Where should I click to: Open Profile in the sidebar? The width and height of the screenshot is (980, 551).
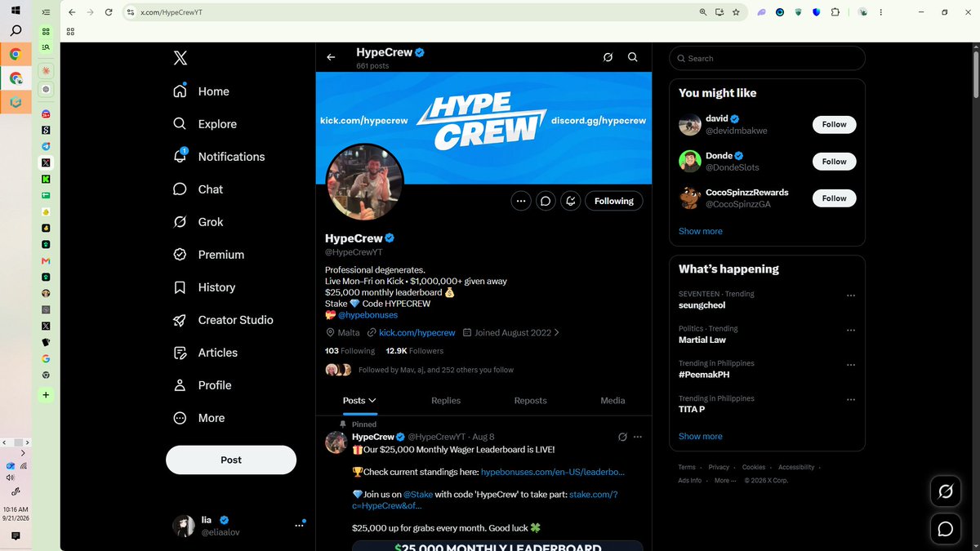point(202,385)
